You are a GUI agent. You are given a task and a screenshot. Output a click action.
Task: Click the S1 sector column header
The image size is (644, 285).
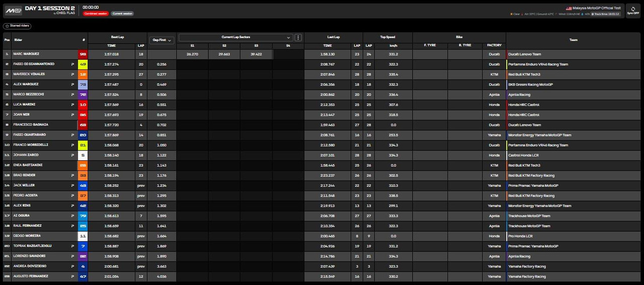192,45
